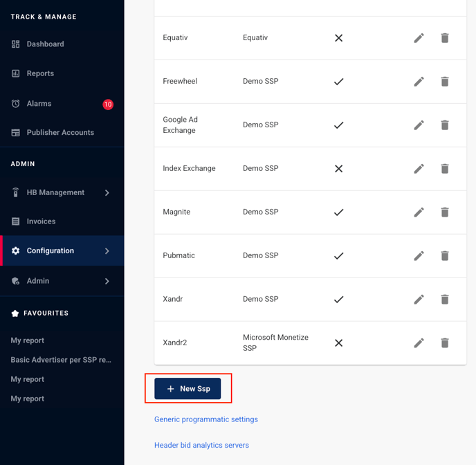Open Header bid analytics servers link
The width and height of the screenshot is (476, 465).
click(x=201, y=445)
